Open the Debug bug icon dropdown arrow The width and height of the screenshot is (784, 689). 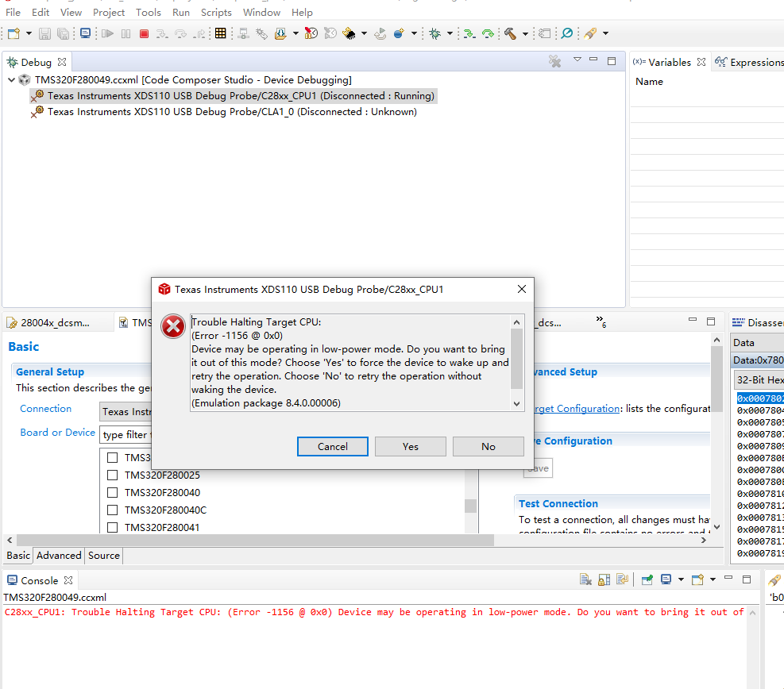click(450, 33)
